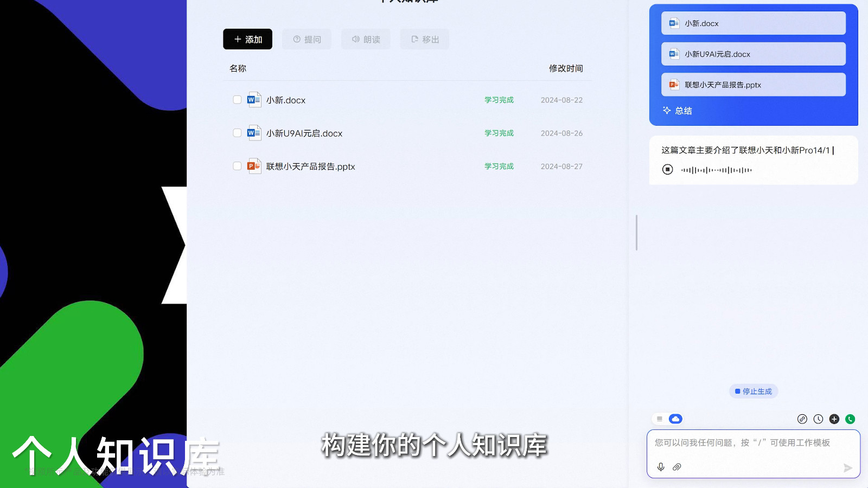Click 学习完成 status of 小新.docx
868x488 pixels.
pos(499,100)
